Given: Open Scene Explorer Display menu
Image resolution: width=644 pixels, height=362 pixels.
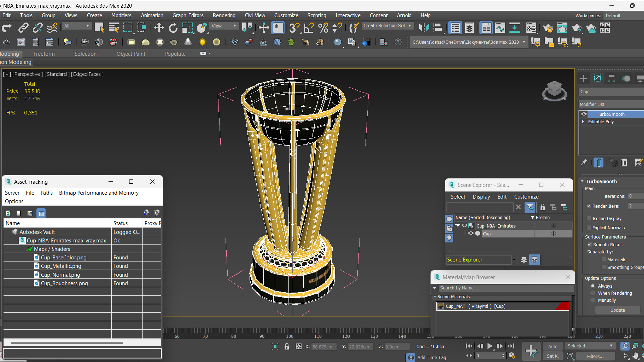Looking at the screenshot, I should coord(481,197).
